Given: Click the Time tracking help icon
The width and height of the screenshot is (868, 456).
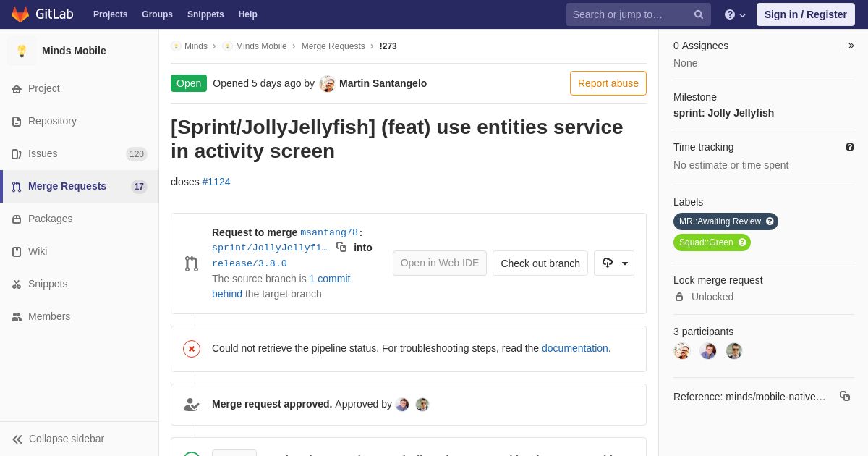Looking at the screenshot, I should pos(850,147).
